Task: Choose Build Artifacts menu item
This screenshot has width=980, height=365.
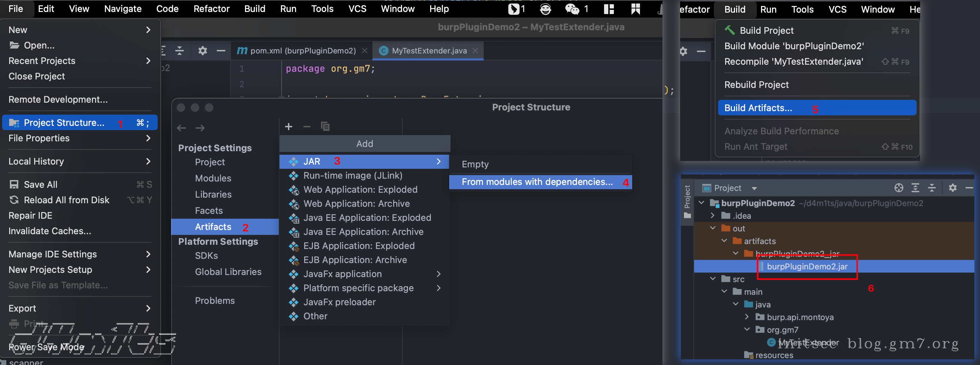Action: (x=758, y=108)
